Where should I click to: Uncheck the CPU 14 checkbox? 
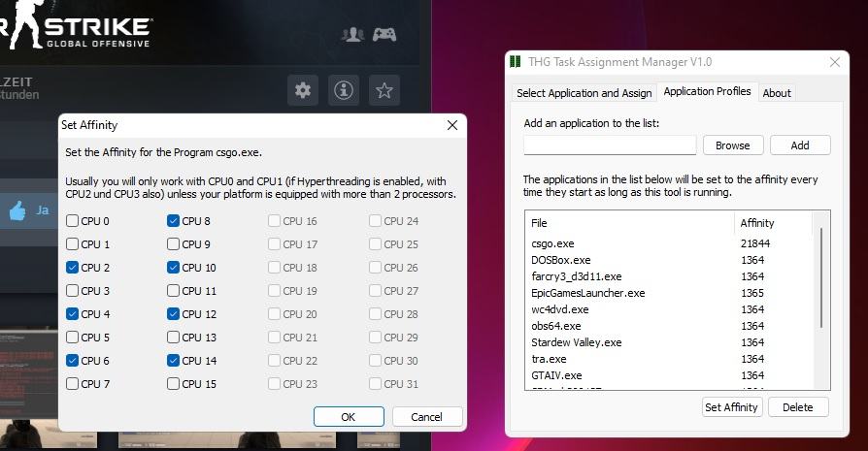pyautogui.click(x=173, y=361)
